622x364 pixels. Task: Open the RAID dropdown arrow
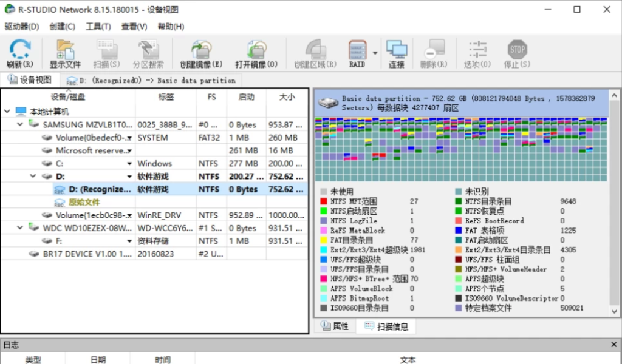point(375,53)
